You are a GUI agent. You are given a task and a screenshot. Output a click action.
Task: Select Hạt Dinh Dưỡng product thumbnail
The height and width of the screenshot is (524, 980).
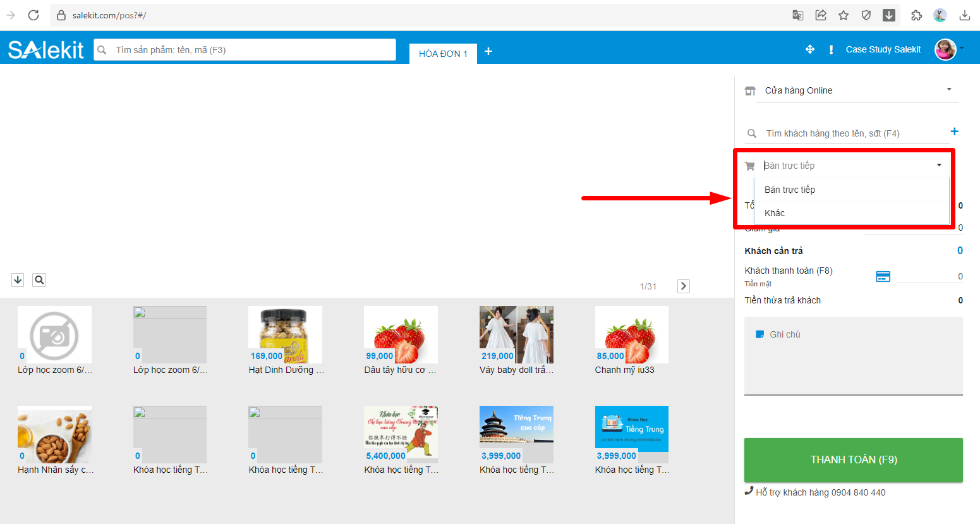(285, 334)
